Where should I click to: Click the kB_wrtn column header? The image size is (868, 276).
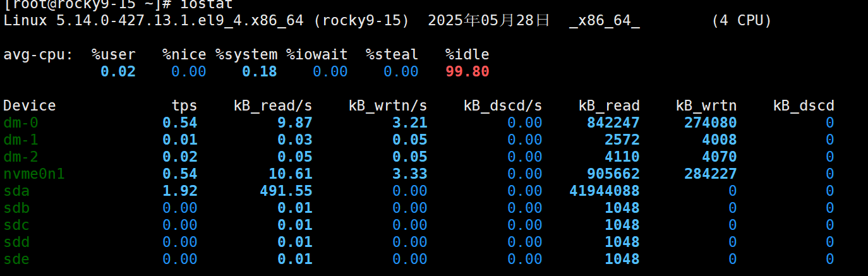coord(706,105)
